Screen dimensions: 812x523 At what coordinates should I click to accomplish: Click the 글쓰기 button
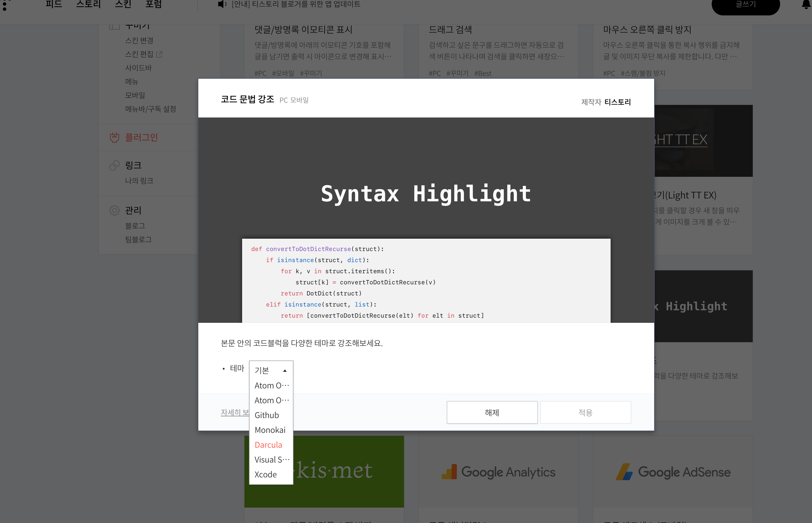coord(746,4)
